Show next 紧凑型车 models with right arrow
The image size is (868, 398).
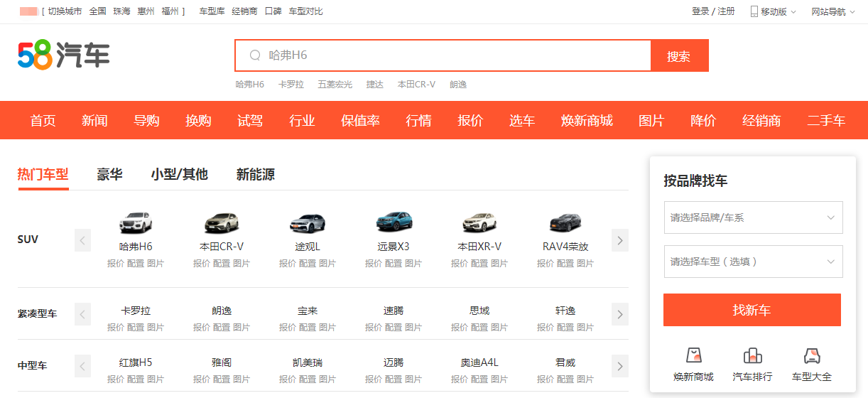(620, 313)
